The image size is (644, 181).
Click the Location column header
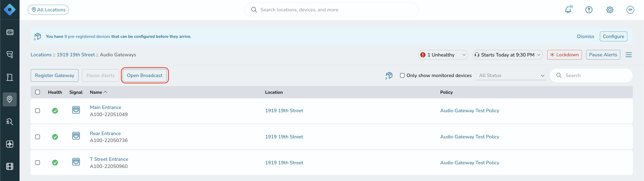point(274,92)
